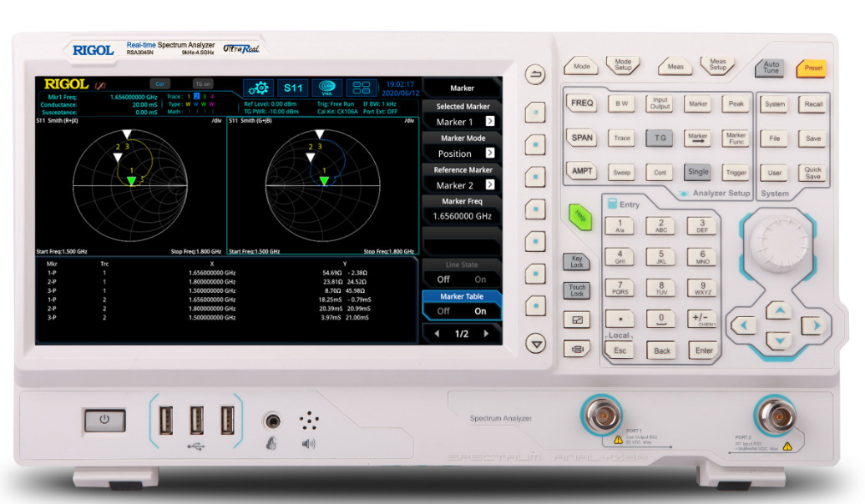Hit the Enter key

tap(703, 350)
